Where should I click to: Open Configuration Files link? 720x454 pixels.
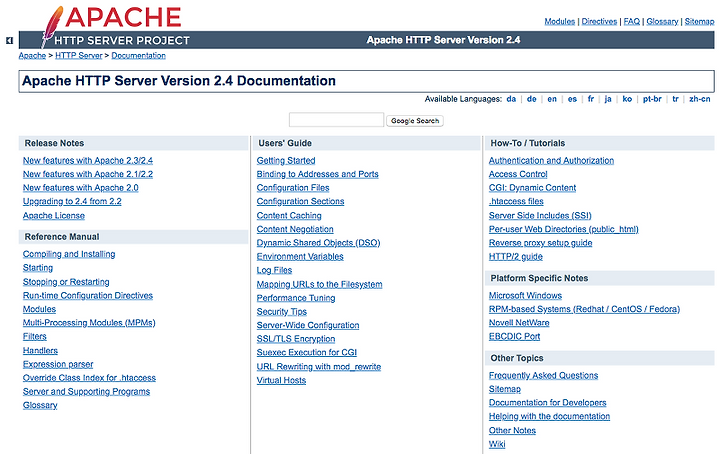click(292, 188)
